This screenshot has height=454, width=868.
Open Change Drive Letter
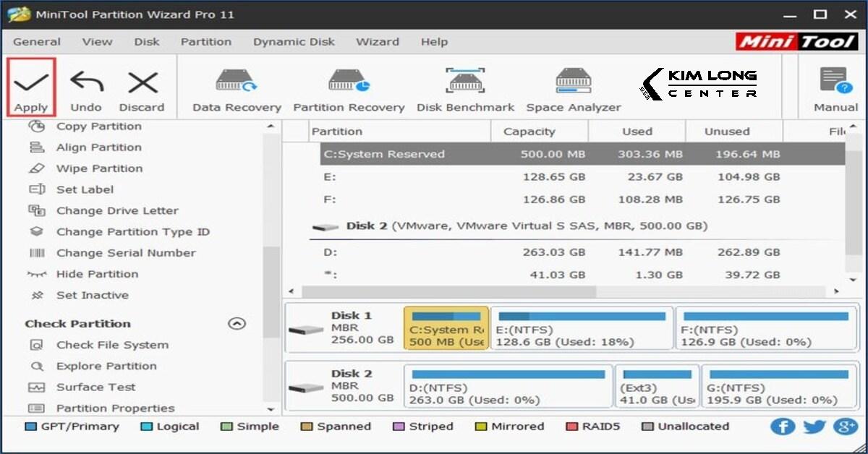[117, 210]
